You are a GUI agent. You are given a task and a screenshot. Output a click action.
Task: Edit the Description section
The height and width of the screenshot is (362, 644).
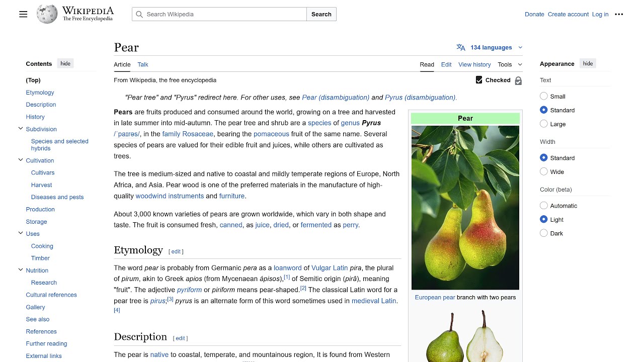pyautogui.click(x=180, y=338)
